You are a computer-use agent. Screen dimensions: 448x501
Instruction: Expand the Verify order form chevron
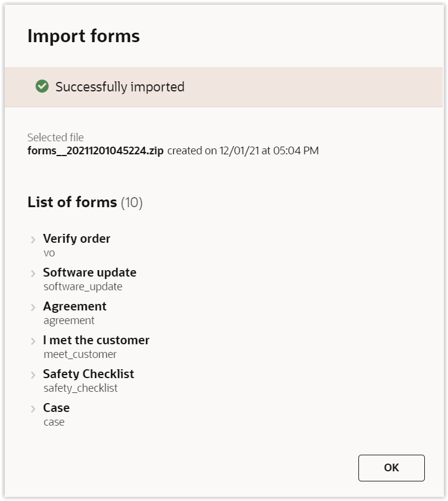[33, 240]
